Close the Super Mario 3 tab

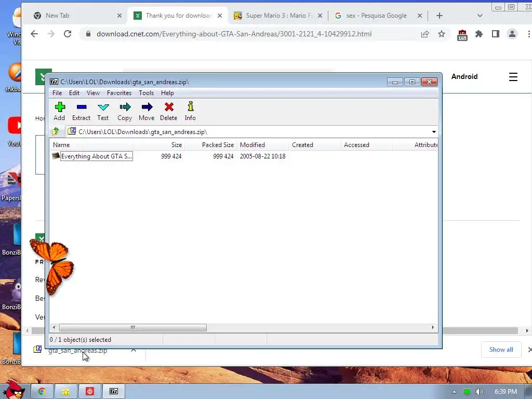320,16
